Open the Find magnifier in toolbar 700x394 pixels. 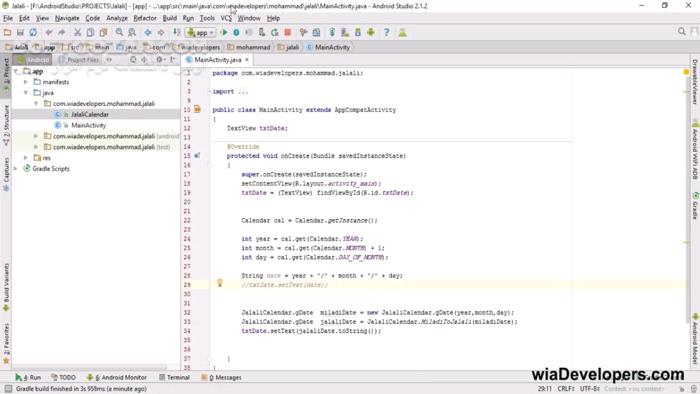tap(119, 32)
